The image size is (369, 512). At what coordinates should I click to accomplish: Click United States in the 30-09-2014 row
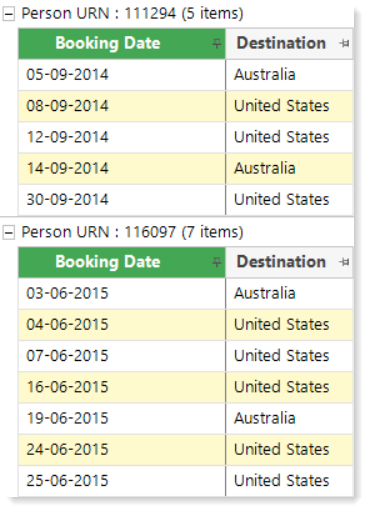[281, 200]
